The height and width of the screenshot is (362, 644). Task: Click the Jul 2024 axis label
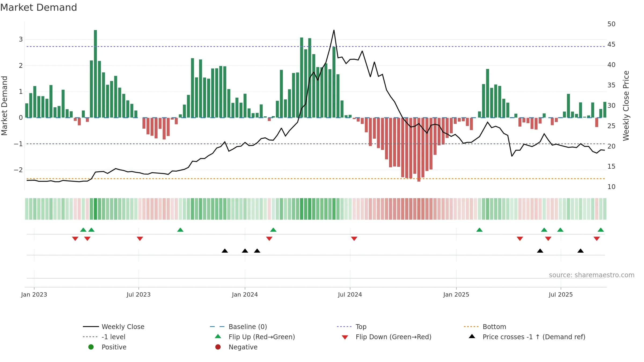[x=350, y=295]
